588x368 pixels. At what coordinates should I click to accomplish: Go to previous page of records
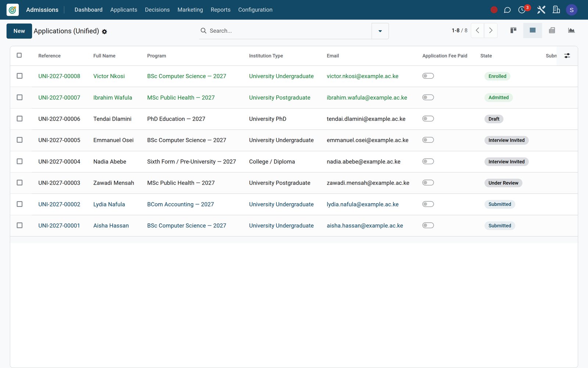[477, 31]
